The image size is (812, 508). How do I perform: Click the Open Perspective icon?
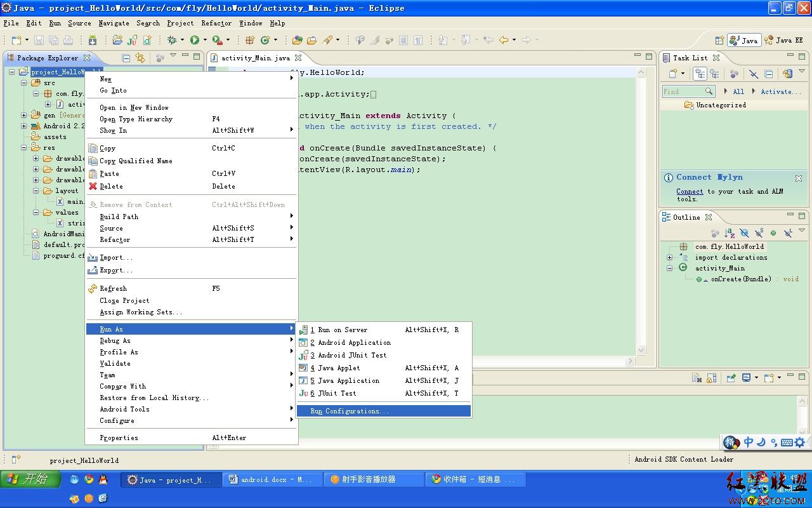click(719, 40)
